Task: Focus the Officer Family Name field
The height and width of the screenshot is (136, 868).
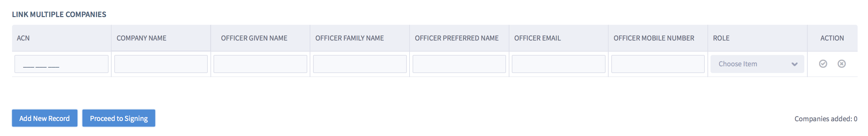Action: [360, 64]
